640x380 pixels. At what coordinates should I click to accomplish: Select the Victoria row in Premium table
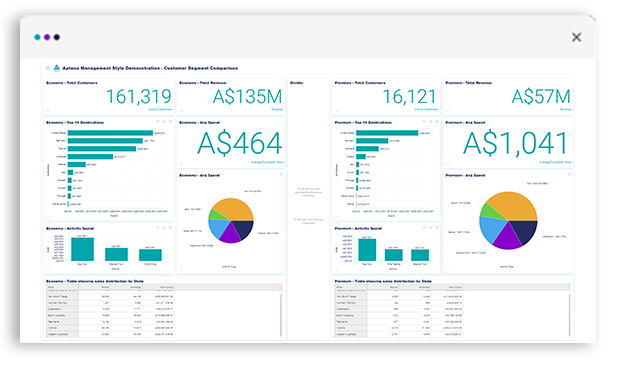tap(399, 328)
